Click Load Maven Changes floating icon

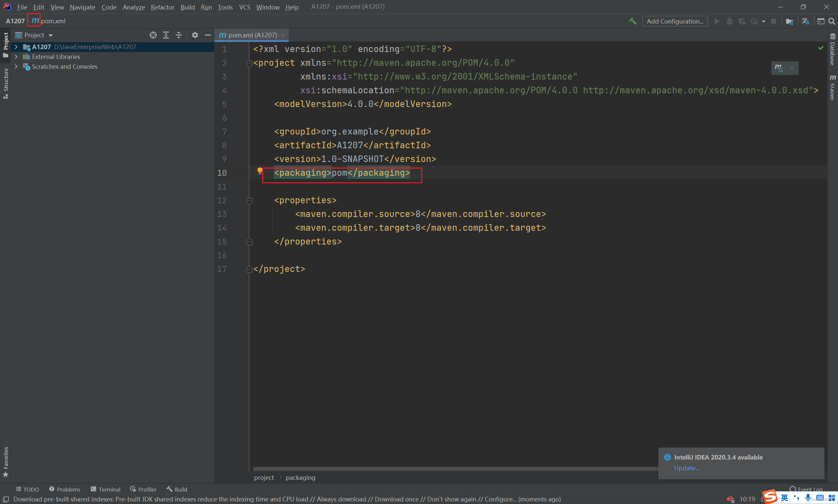point(778,68)
